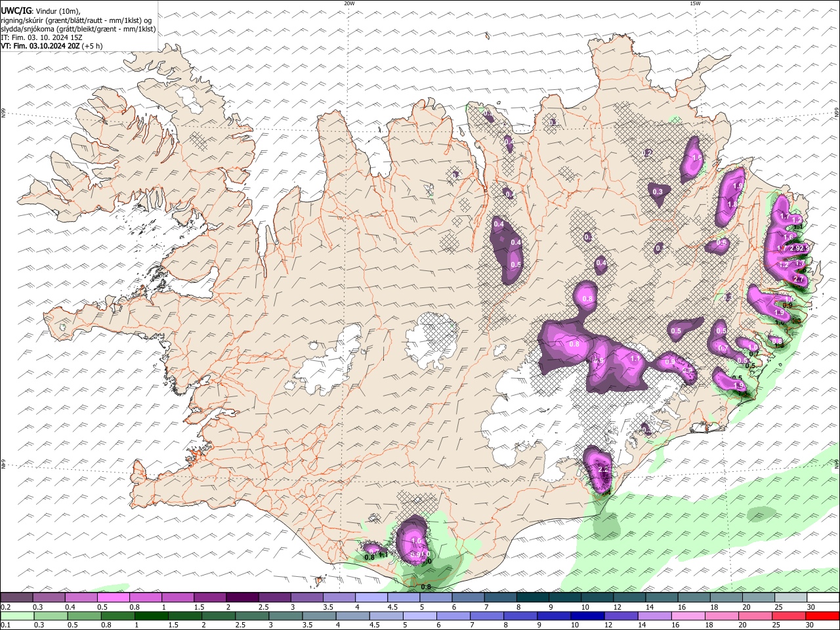Click the 0.2 snowfall value in the northeast highlands
This screenshot has height=630, width=840.
648,153
